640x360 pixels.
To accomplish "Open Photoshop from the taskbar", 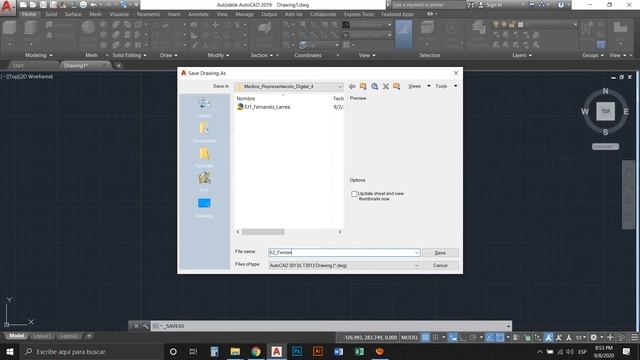I will (297, 351).
